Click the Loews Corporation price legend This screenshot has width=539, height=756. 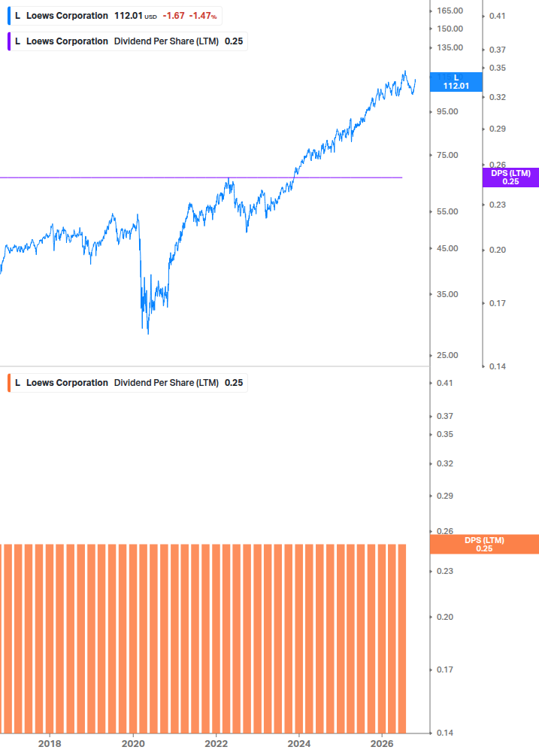(114, 16)
